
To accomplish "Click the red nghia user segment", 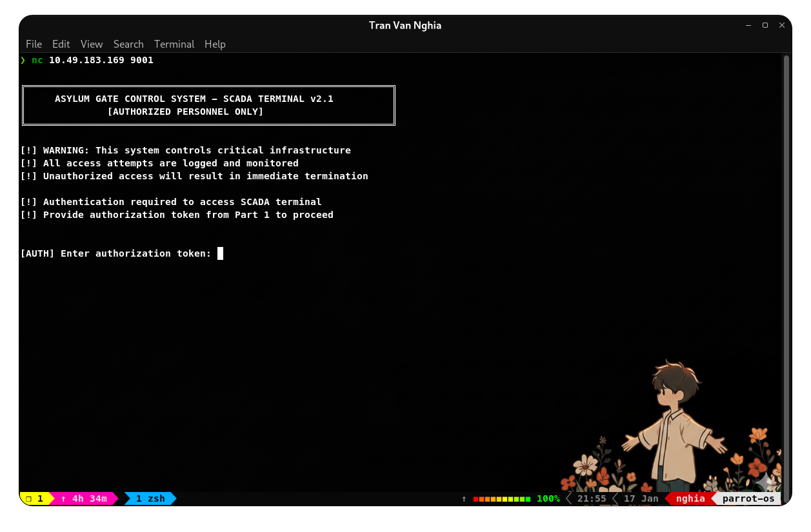I will (x=690, y=498).
